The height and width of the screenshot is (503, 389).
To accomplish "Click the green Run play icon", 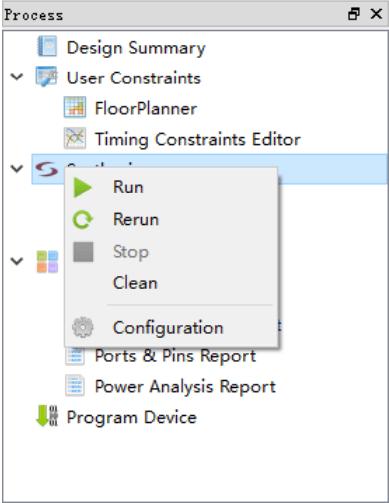I will [82, 187].
